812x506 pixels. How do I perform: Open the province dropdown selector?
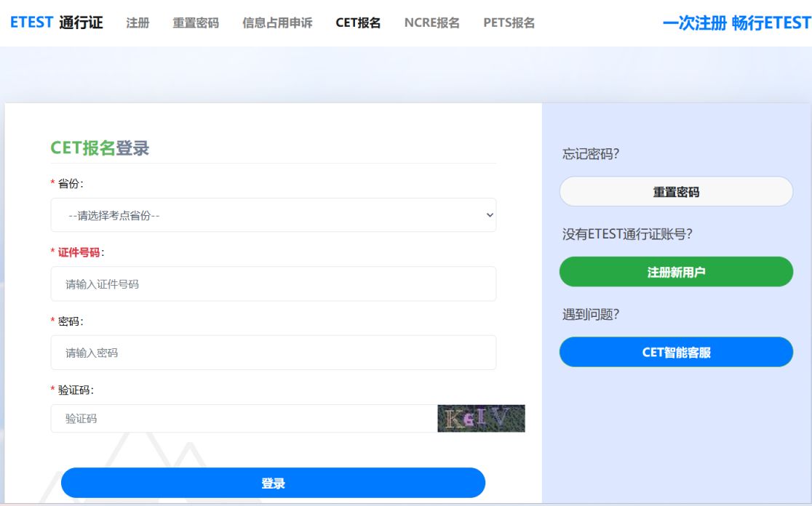point(273,215)
